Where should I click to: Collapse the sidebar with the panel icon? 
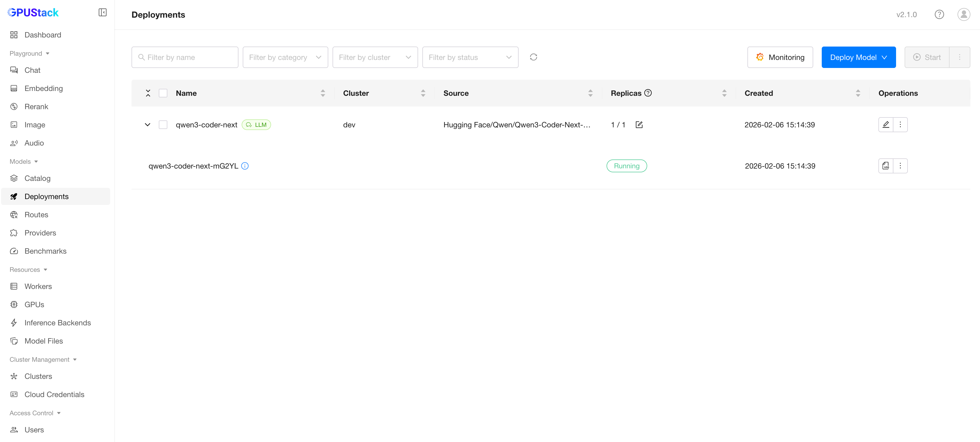(102, 13)
